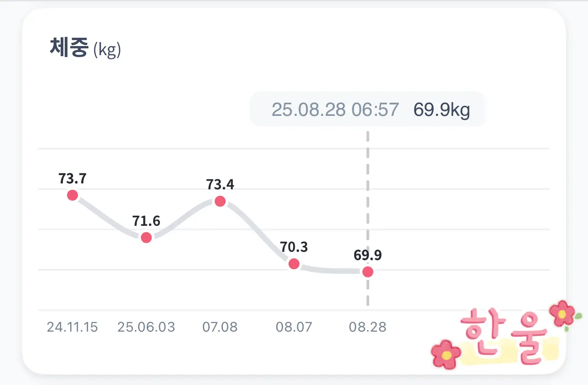Select the 69.9 data point

point(368,272)
